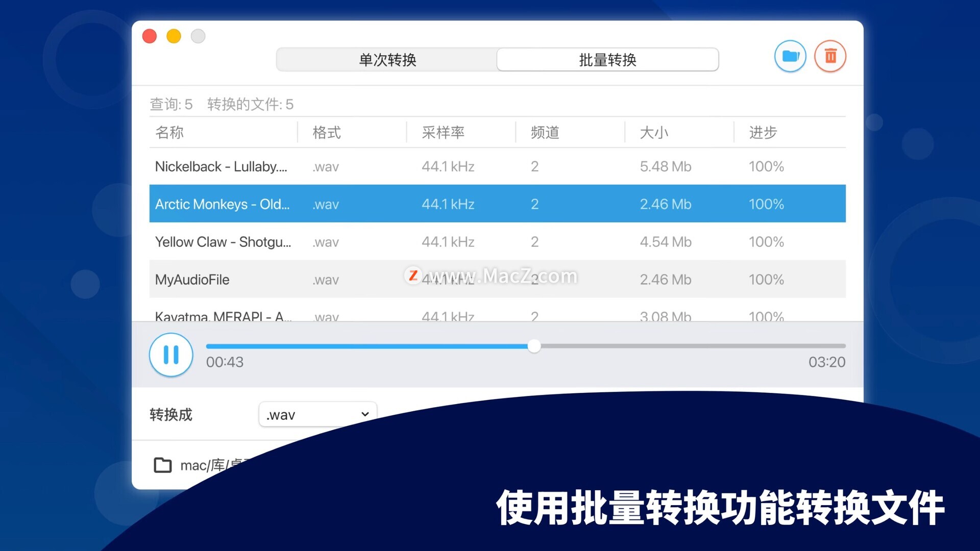Sort by 名称 column header
The image size is (980, 551).
(x=170, y=133)
